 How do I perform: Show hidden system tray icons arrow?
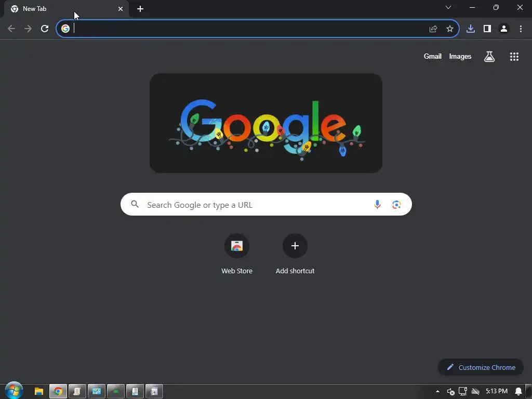coord(437,392)
